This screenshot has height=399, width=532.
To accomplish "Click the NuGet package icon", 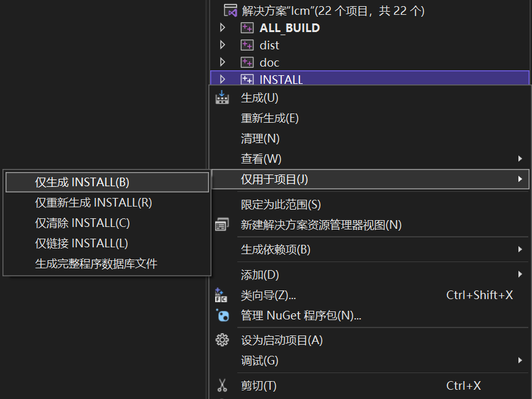I will [x=223, y=316].
